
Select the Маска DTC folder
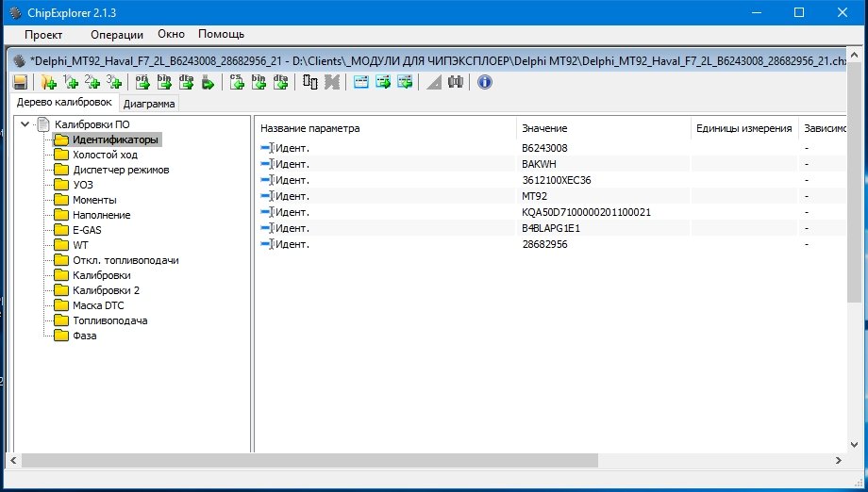pos(98,305)
